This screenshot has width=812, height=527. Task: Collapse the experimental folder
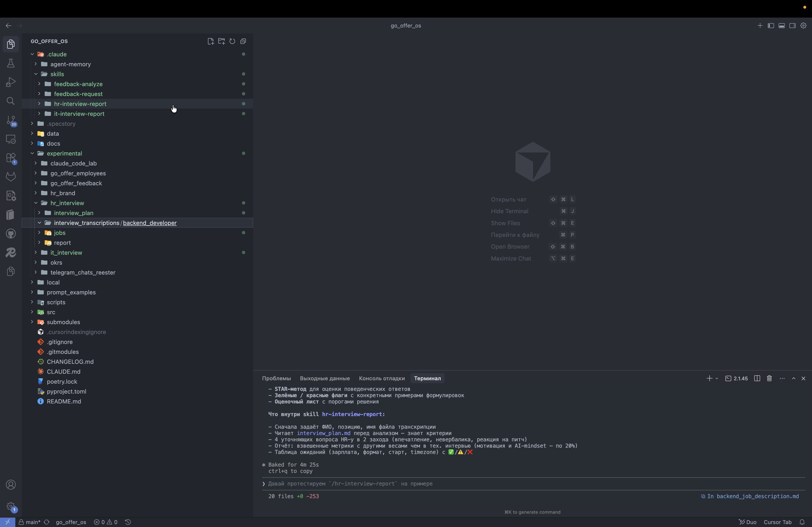click(64, 154)
